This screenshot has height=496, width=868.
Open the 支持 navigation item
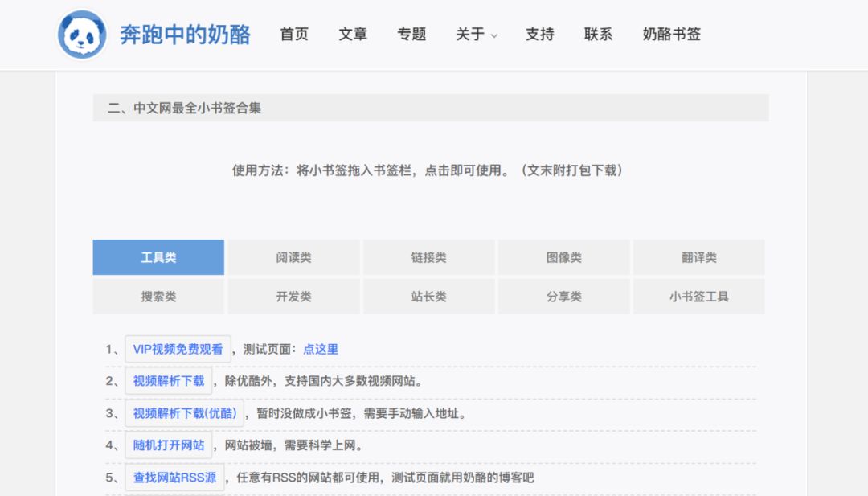[x=539, y=35]
